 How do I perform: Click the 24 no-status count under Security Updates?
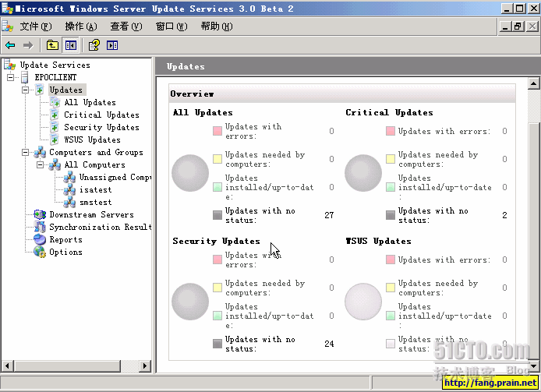(329, 344)
